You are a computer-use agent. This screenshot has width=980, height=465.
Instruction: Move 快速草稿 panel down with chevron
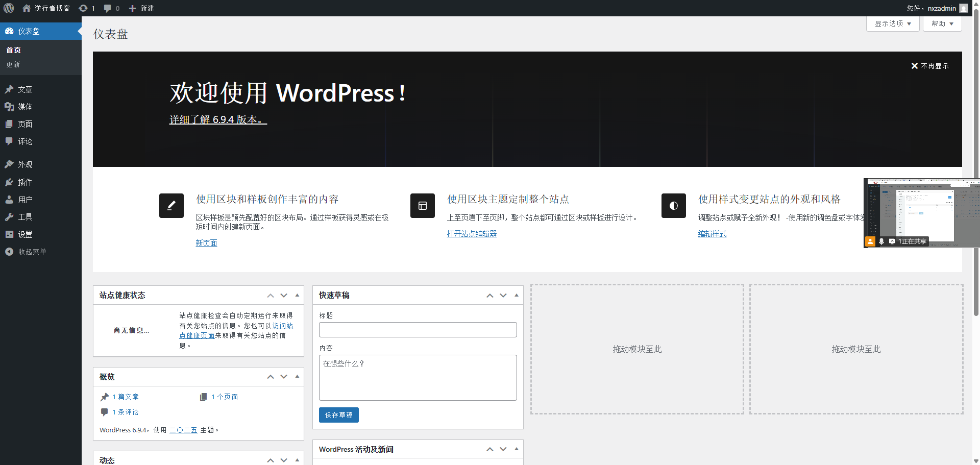pyautogui.click(x=503, y=296)
